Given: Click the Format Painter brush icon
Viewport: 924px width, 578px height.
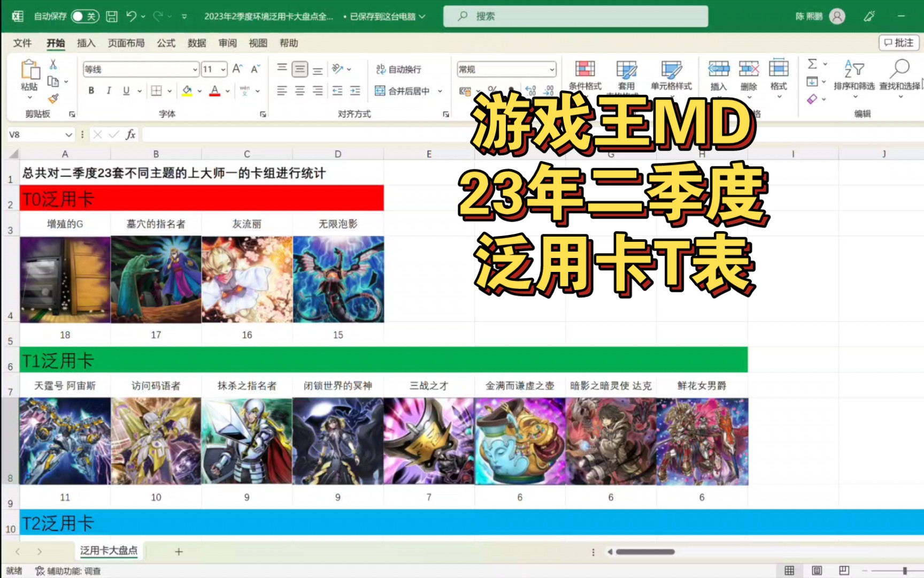Looking at the screenshot, I should (x=53, y=98).
